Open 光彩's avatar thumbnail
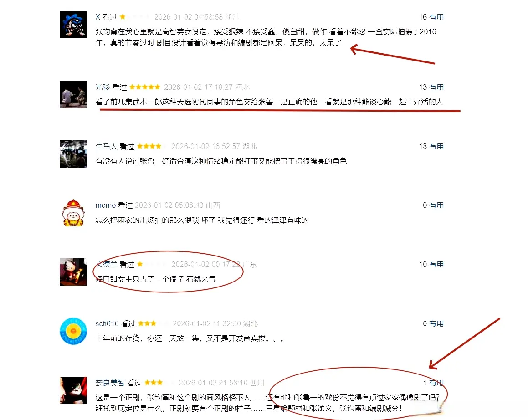This screenshot has height=420, width=528. point(73,95)
